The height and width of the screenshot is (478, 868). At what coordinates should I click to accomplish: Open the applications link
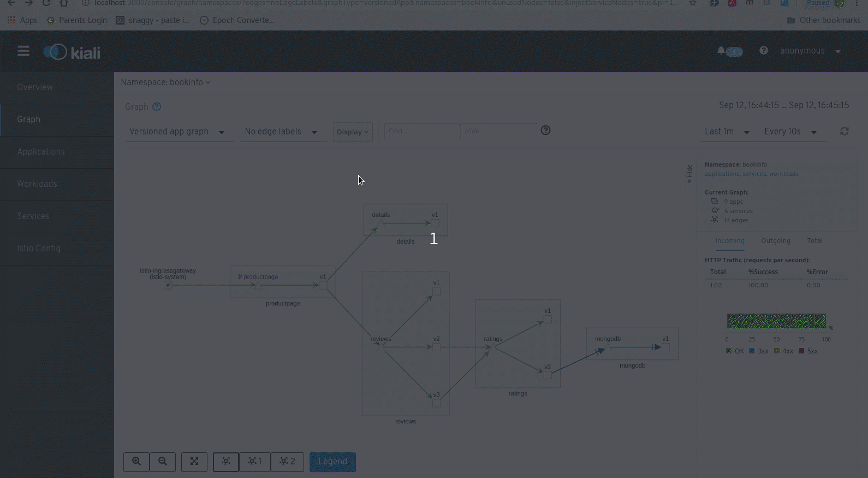click(x=722, y=174)
